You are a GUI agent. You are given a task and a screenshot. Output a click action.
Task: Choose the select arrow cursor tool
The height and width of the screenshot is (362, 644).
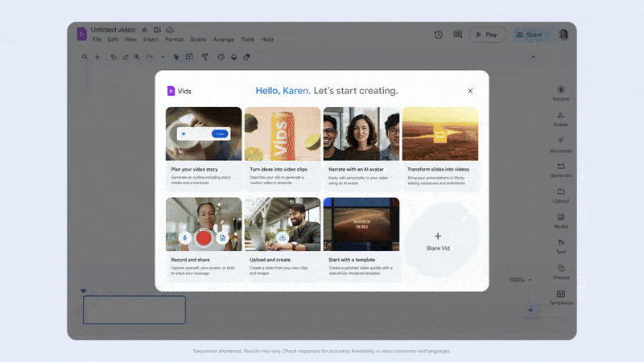click(176, 57)
